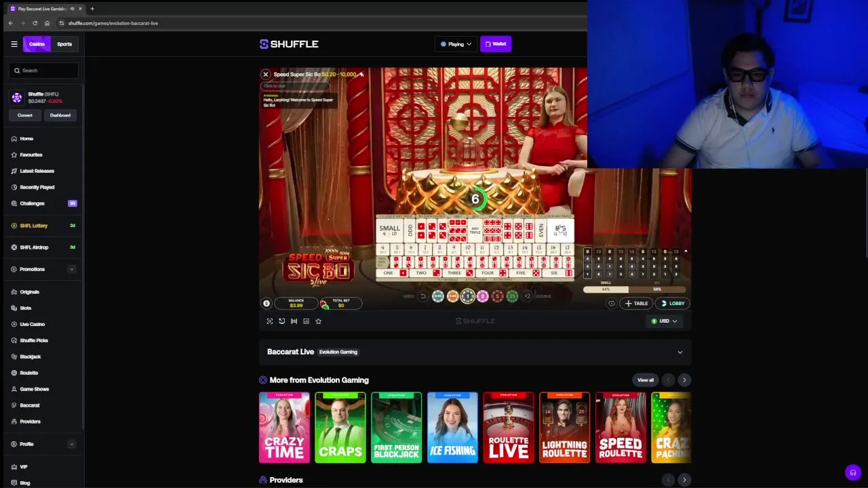
Task: Click the browser back arrow
Action: [10, 23]
